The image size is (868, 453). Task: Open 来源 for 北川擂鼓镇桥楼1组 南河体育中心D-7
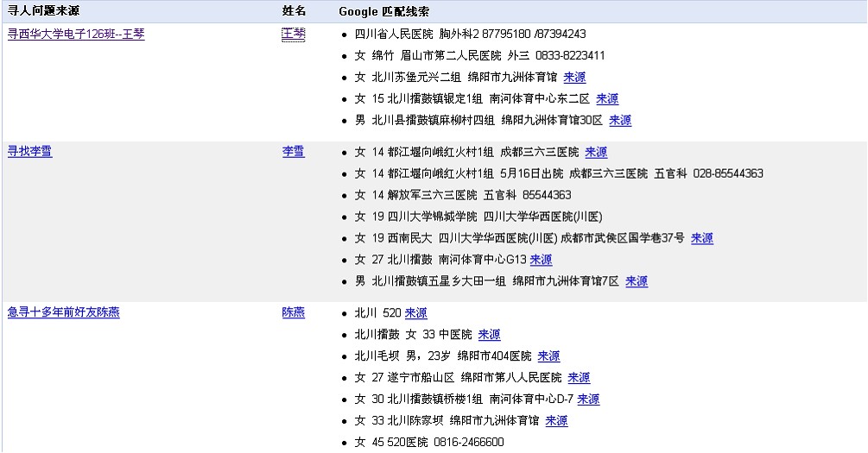(x=588, y=400)
